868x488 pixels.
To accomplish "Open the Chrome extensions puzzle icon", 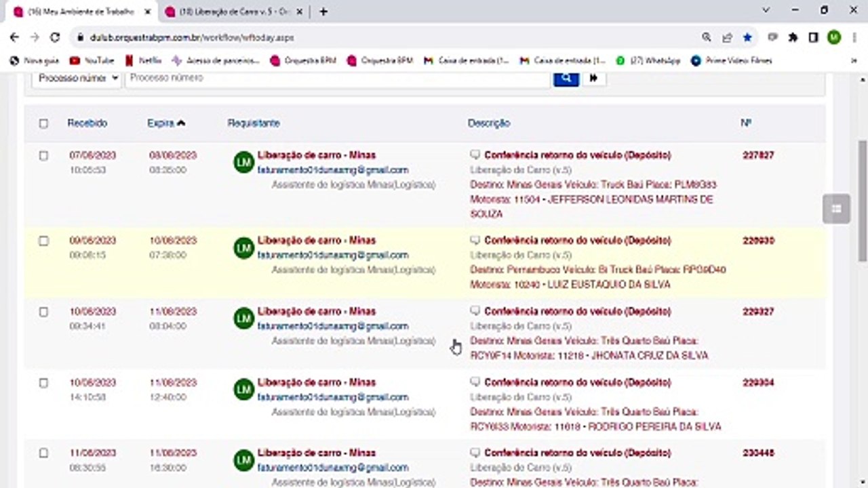I will point(793,38).
